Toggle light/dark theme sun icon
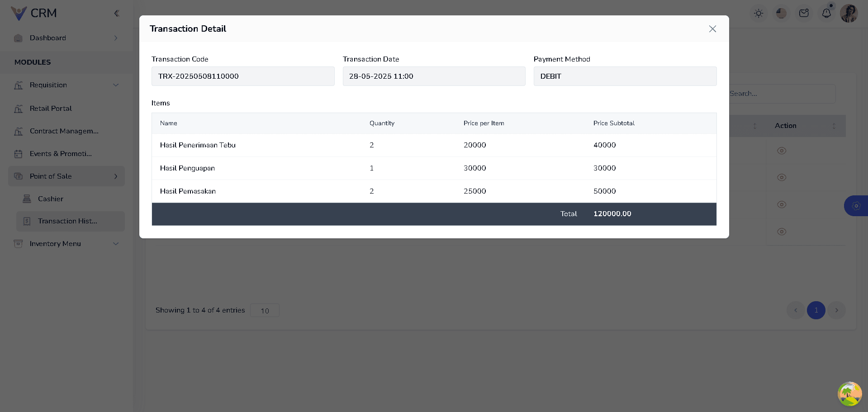Screen dimensions: 868x412 [x=759, y=13]
